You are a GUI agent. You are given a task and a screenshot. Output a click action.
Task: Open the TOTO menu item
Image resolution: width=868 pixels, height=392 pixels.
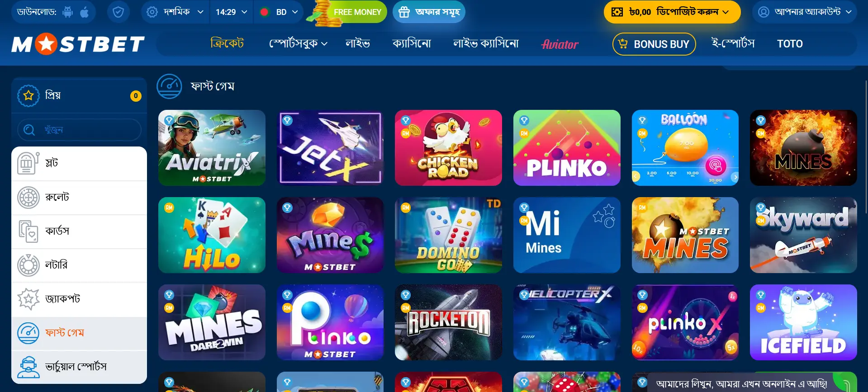click(790, 44)
